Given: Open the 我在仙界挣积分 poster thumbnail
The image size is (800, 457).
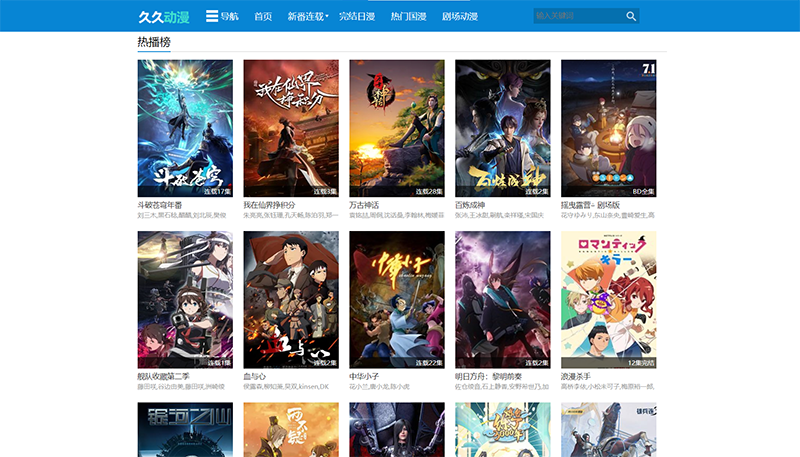Looking at the screenshot, I should [x=291, y=128].
